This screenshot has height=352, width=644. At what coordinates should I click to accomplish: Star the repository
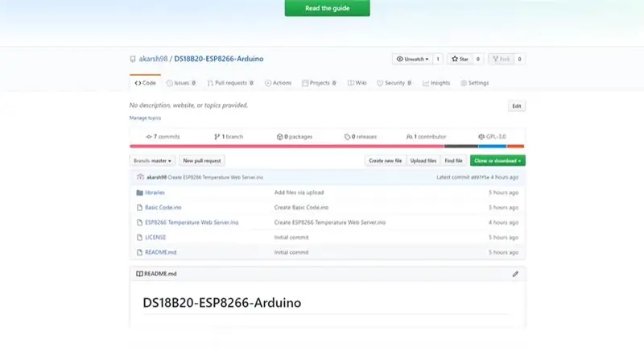click(460, 59)
